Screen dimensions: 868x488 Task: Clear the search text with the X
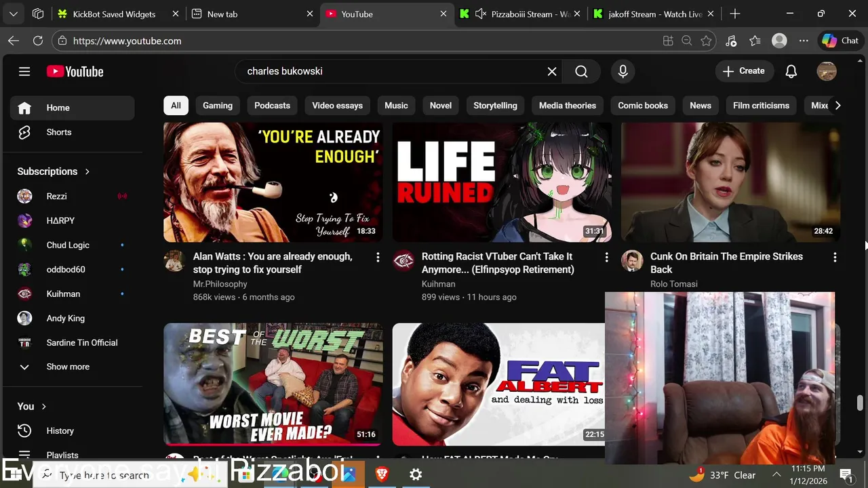pos(552,71)
